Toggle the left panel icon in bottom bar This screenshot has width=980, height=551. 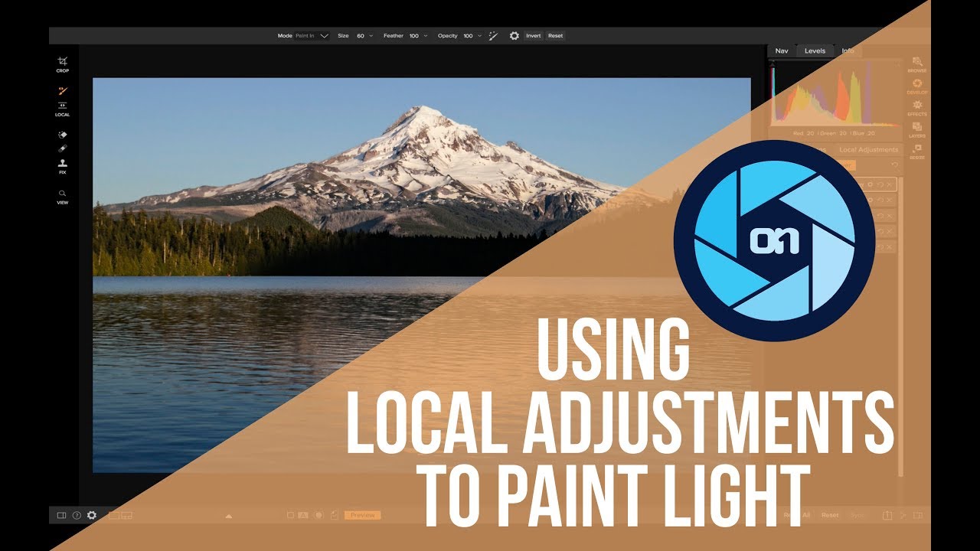click(61, 516)
